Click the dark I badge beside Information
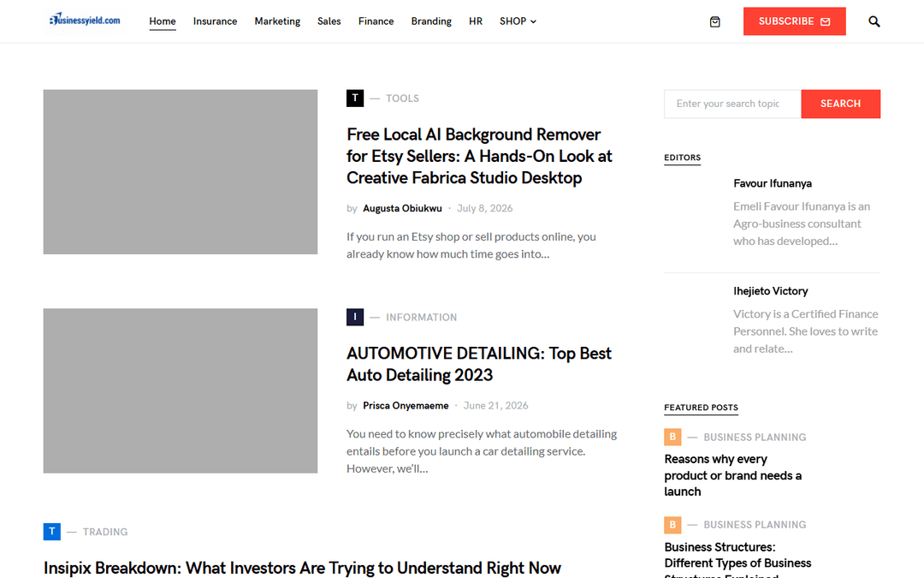Viewport: 924px width, 578px height. tap(355, 317)
